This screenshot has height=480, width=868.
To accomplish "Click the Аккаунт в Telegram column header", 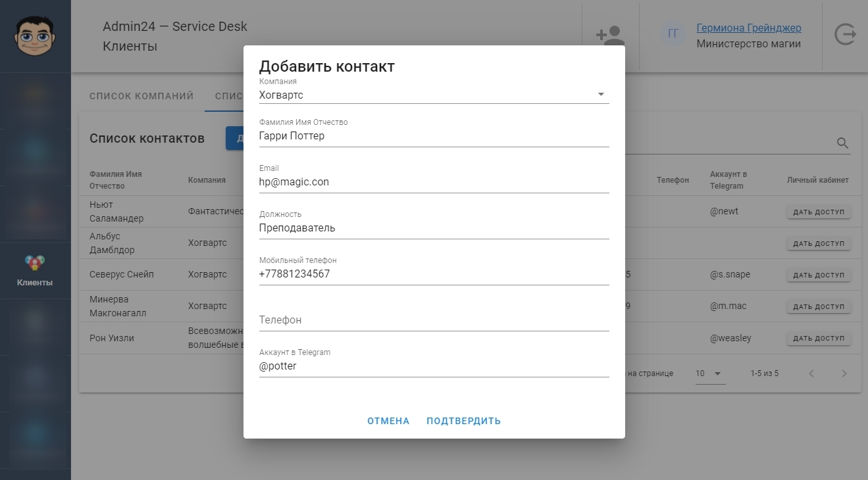I will (x=728, y=180).
